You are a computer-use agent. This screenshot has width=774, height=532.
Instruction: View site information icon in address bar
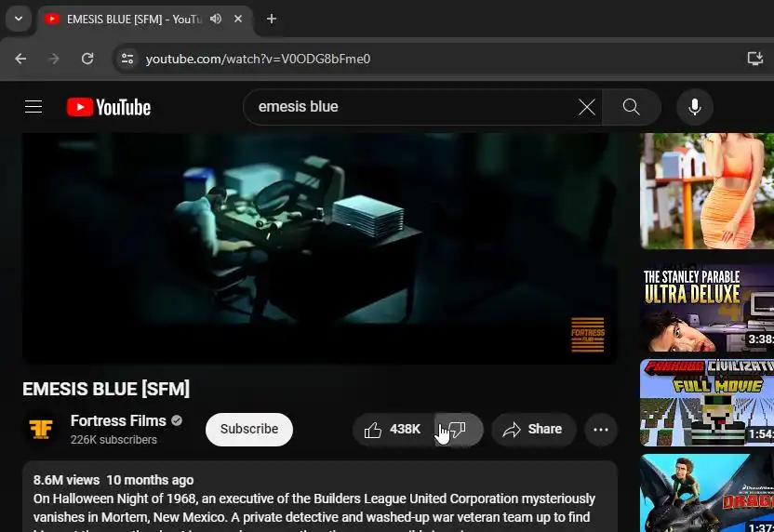point(127,59)
